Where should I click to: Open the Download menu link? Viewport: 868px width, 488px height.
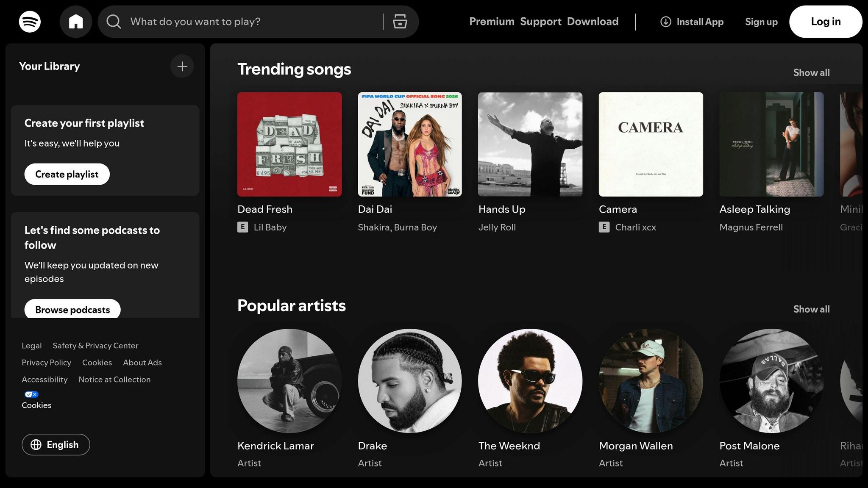coord(593,22)
